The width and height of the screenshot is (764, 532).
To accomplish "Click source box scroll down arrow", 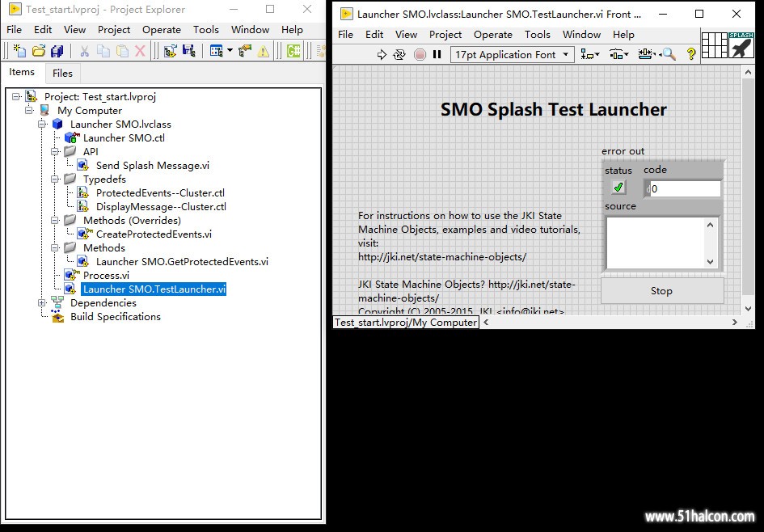I will click(710, 262).
